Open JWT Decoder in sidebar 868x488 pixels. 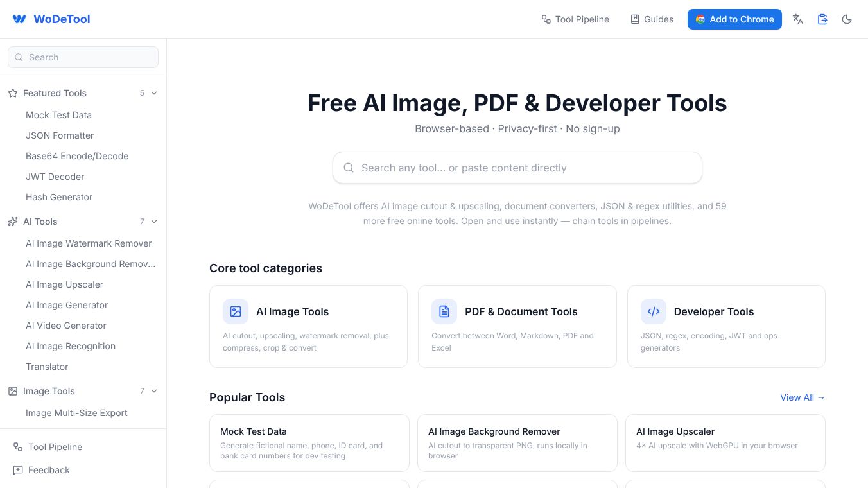tap(55, 177)
